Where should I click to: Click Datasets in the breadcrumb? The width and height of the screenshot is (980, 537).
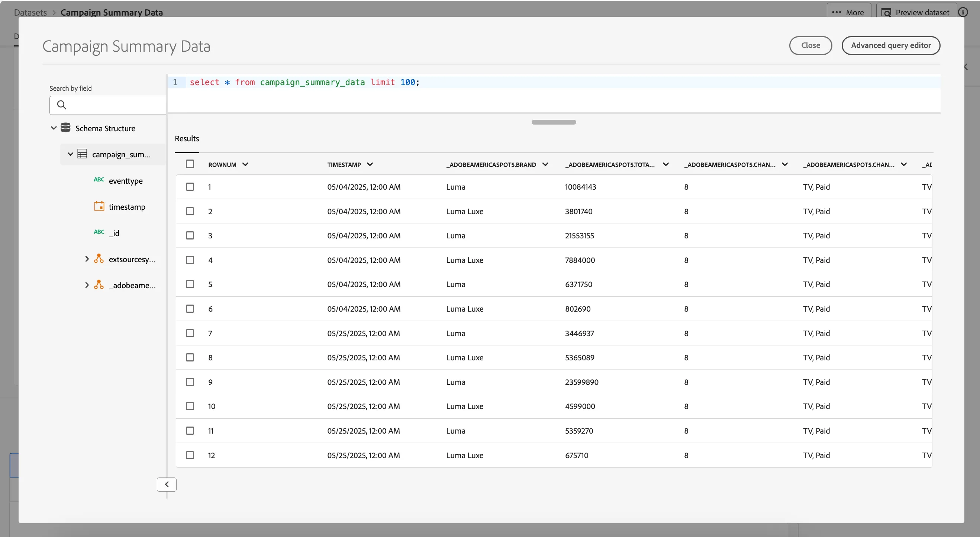coord(30,12)
